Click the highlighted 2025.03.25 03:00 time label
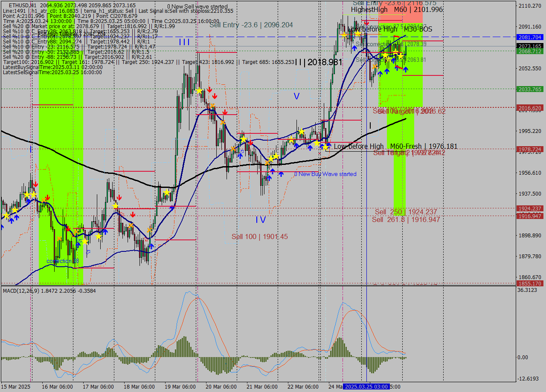This screenshot has height=392, width=546. [x=366, y=386]
